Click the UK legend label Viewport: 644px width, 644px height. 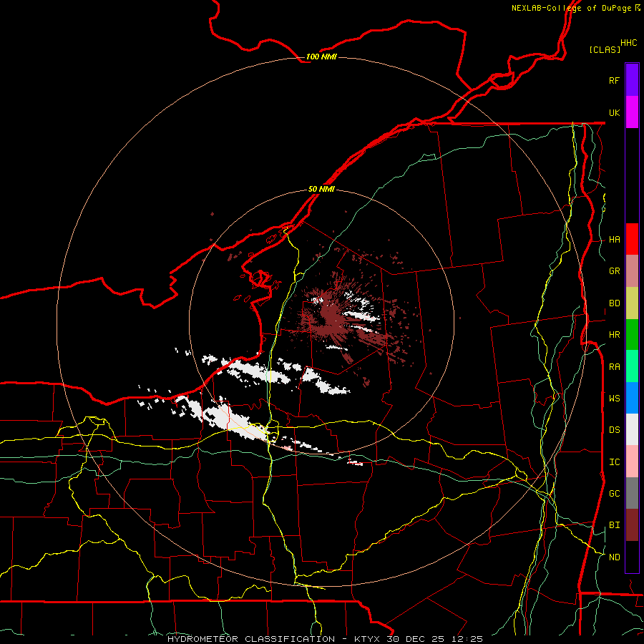[614, 112]
